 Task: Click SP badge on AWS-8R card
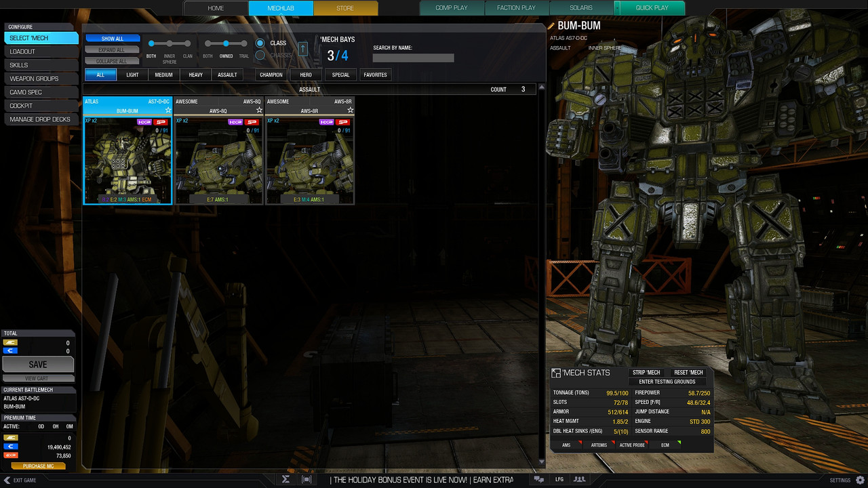tap(342, 122)
